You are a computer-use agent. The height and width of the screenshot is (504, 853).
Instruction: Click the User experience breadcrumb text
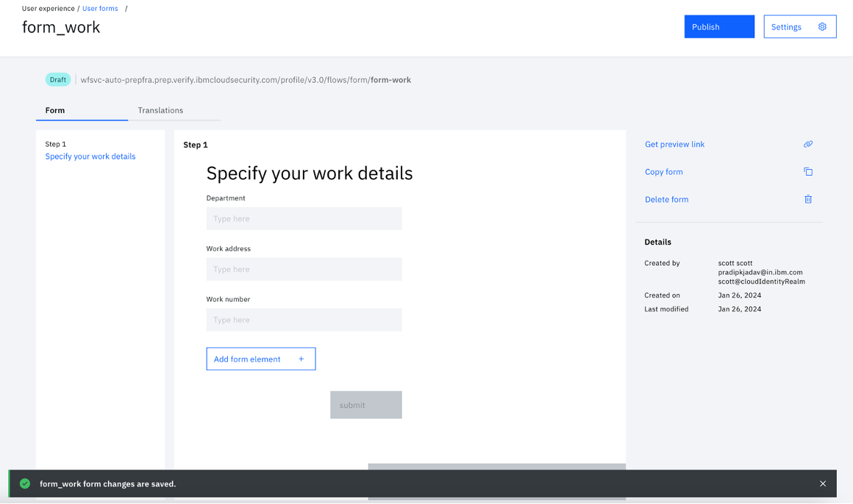[49, 9]
